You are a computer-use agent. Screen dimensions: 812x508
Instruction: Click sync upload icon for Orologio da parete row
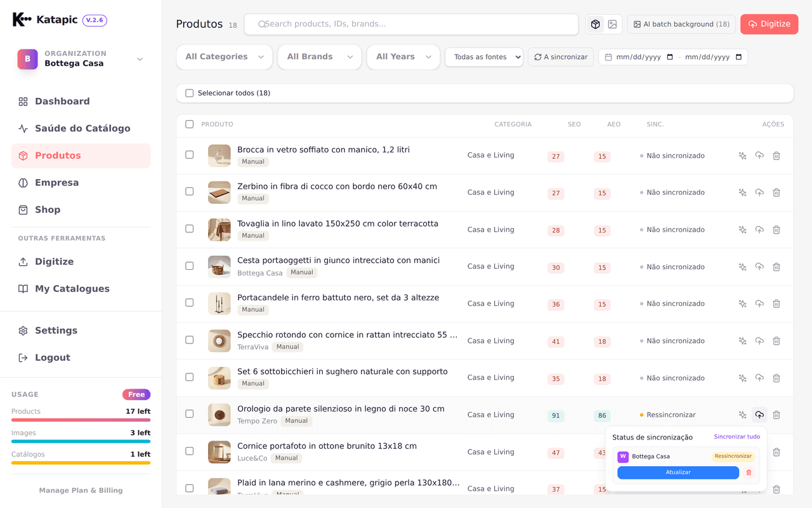click(759, 415)
